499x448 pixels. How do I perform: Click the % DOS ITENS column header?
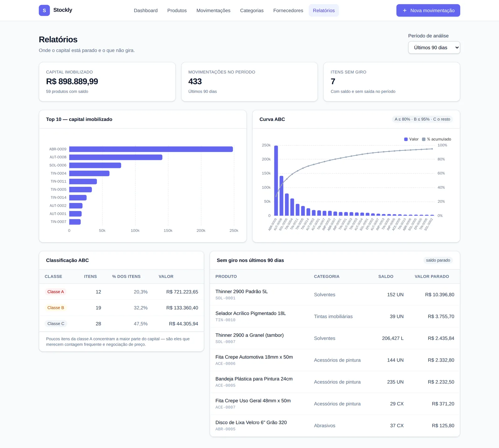tap(126, 277)
